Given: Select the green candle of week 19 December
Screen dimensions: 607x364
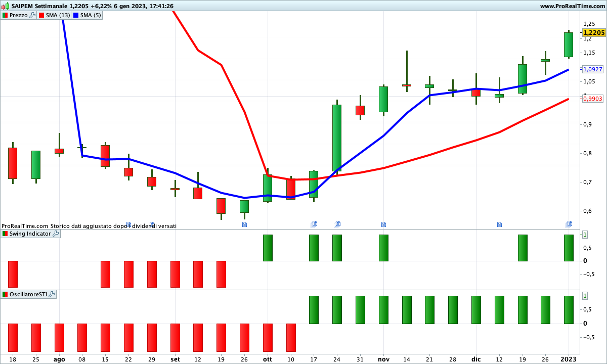Looking at the screenshot, I should click(x=523, y=79).
